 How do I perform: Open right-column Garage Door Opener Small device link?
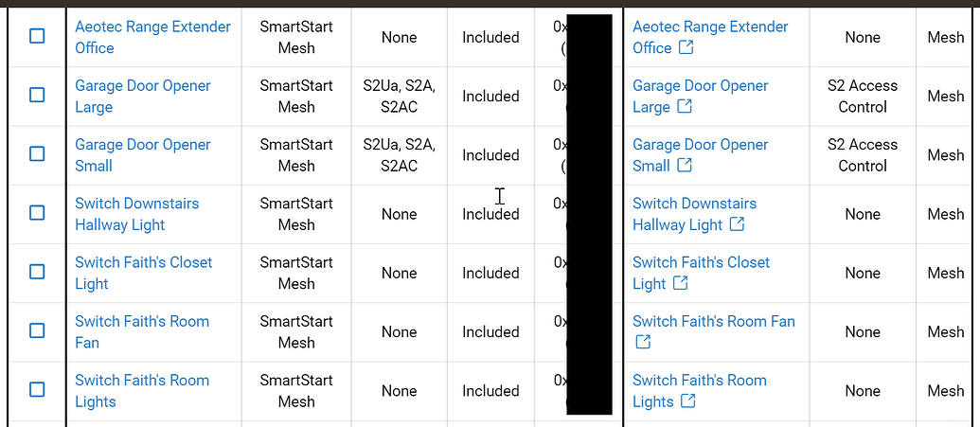click(x=700, y=155)
